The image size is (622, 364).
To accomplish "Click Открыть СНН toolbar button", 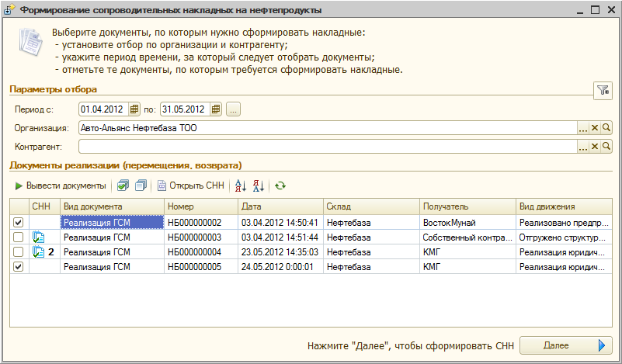I will 191,185.
